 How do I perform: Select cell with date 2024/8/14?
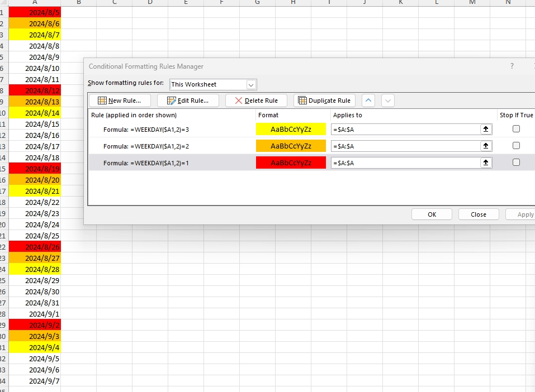(x=35, y=113)
